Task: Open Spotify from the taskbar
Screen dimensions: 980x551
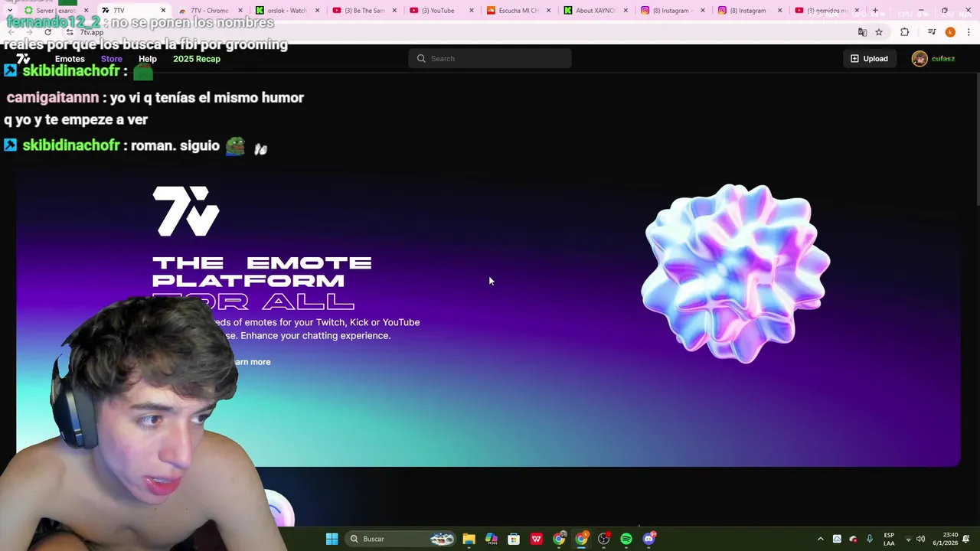Action: coord(626,539)
